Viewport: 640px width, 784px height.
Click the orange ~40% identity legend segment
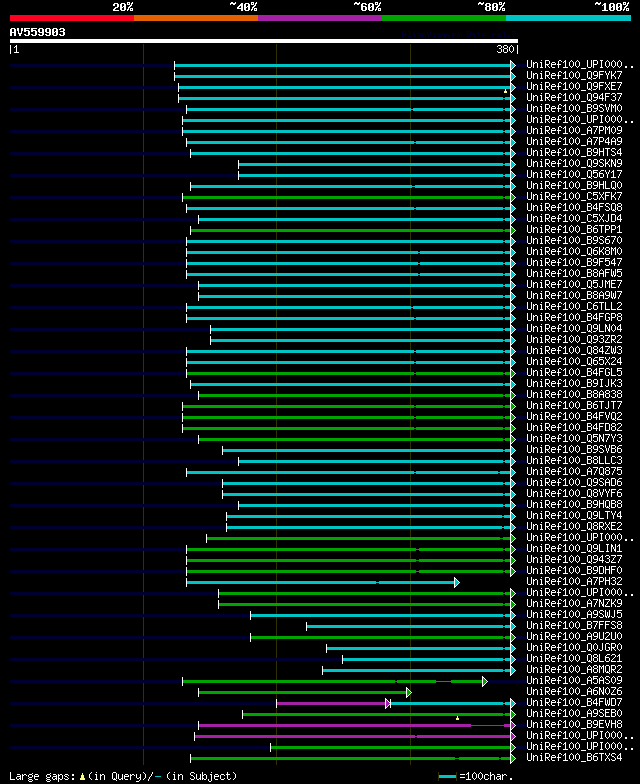coord(196,18)
